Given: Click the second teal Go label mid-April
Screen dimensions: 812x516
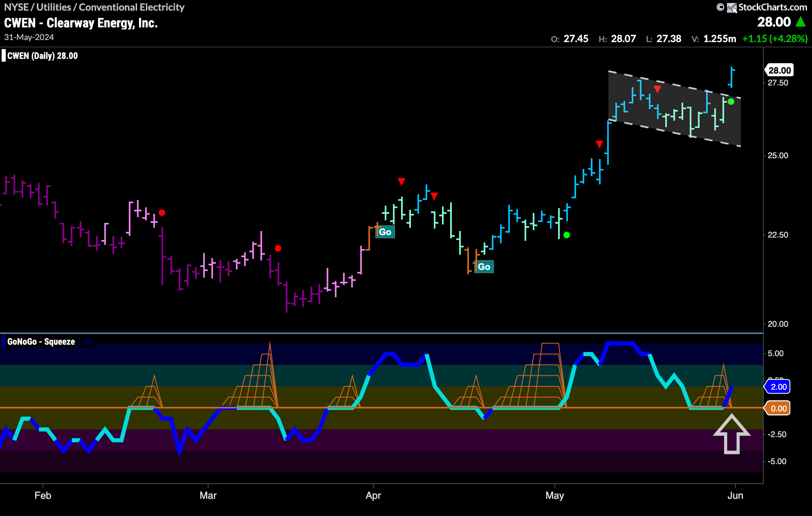Looking at the screenshot, I should [484, 267].
